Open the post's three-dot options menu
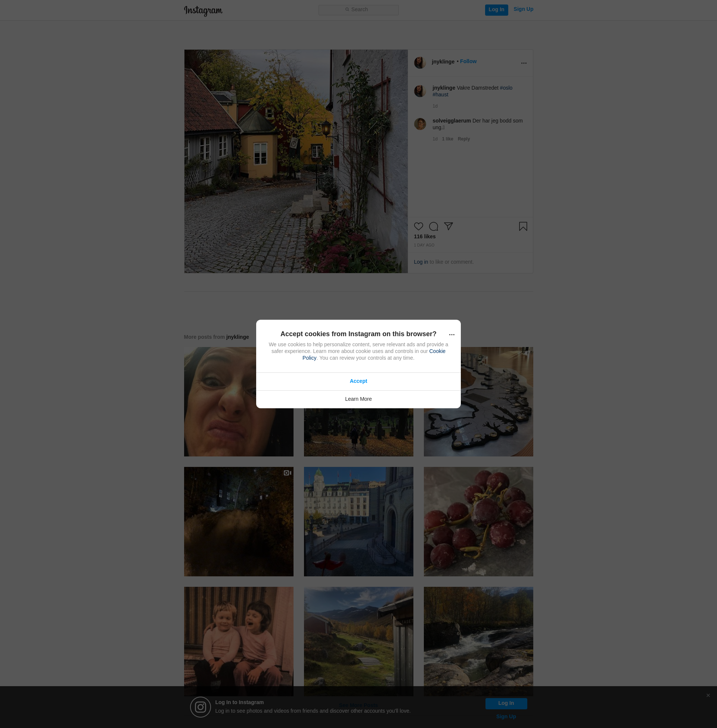717x728 pixels. pos(524,63)
